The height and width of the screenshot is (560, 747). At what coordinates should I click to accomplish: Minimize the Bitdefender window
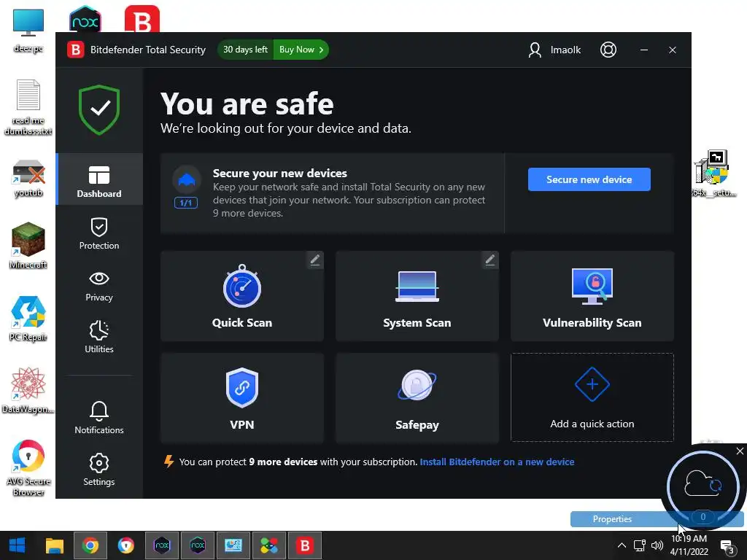[643, 50]
